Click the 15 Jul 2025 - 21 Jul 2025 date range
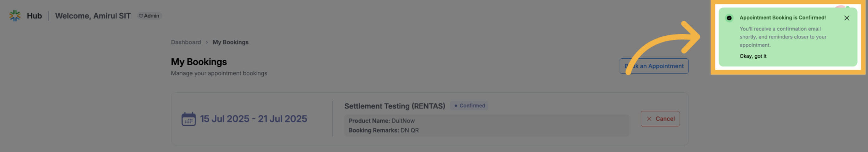Screen dimensions: 868x152 pos(253,119)
